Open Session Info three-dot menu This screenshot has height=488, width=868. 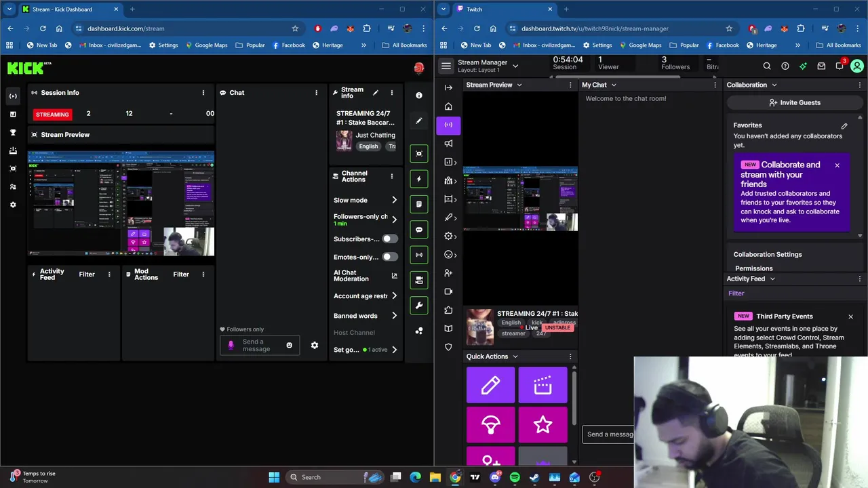pos(203,93)
